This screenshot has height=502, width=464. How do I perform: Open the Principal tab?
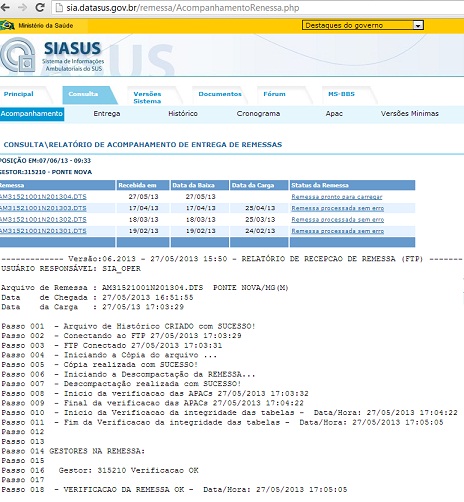(x=19, y=94)
